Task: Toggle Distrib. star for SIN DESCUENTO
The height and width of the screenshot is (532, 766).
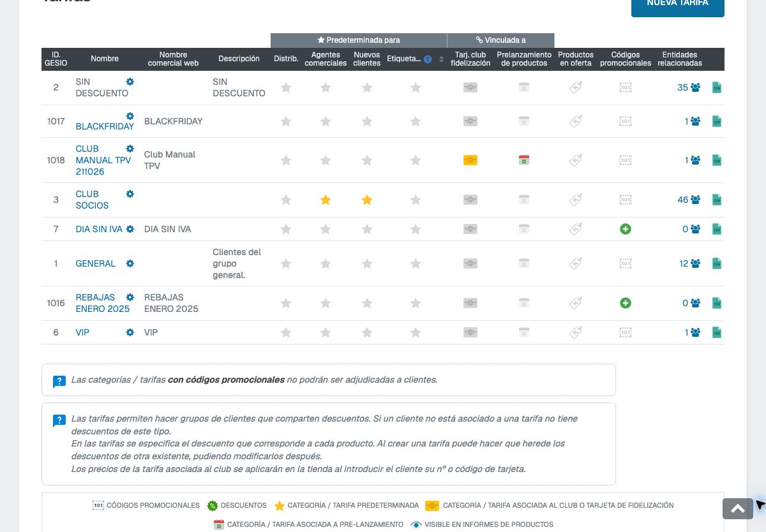Action: click(286, 87)
